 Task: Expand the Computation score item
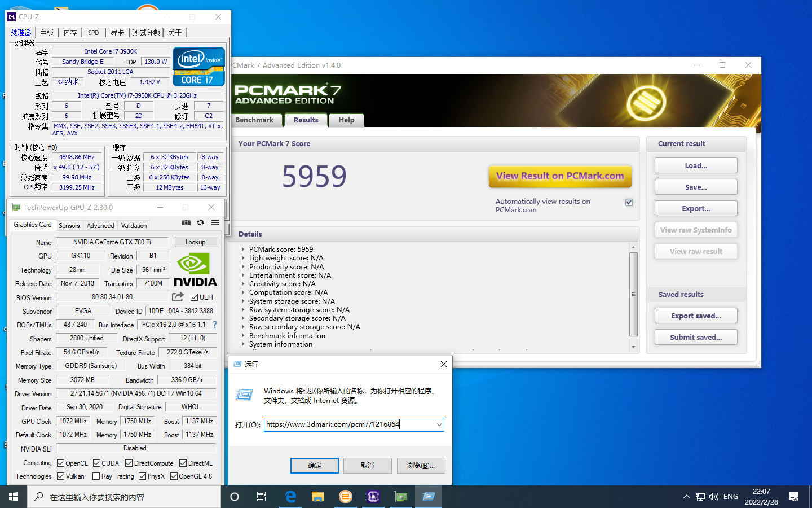pyautogui.click(x=243, y=292)
